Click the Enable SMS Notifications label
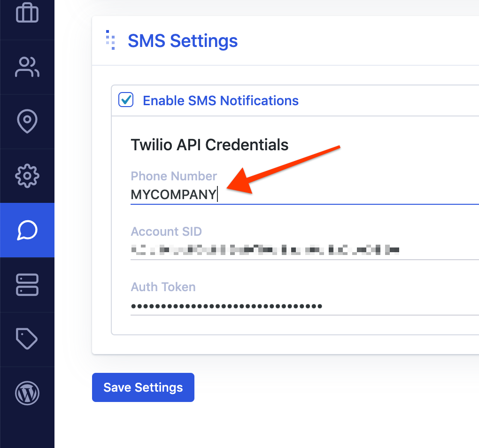This screenshot has height=448, width=479. 221,101
